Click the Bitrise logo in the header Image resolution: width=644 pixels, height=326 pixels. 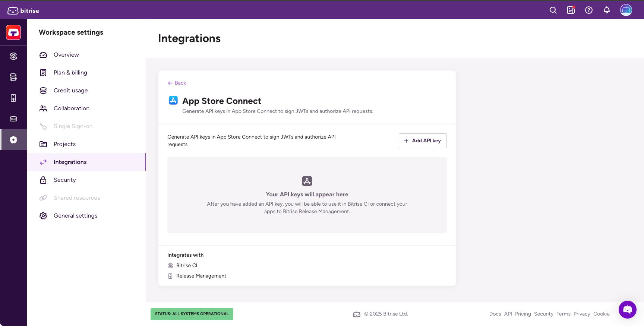23,10
